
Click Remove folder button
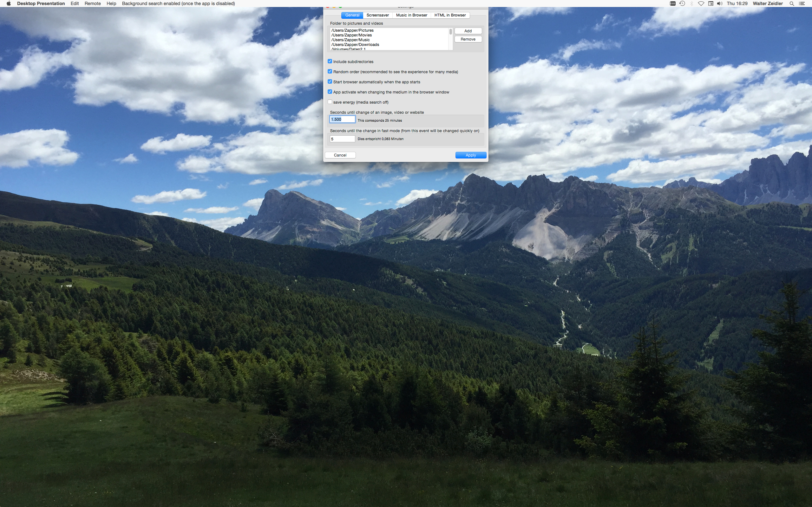pyautogui.click(x=468, y=39)
